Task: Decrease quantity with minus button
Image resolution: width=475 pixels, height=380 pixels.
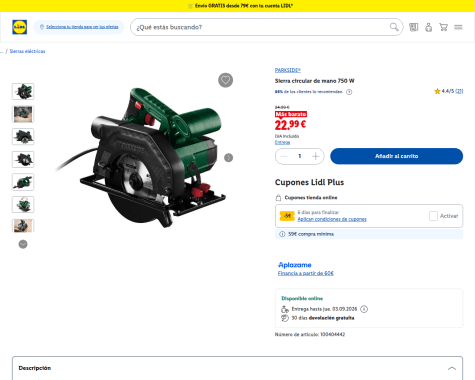Action: coord(284,156)
